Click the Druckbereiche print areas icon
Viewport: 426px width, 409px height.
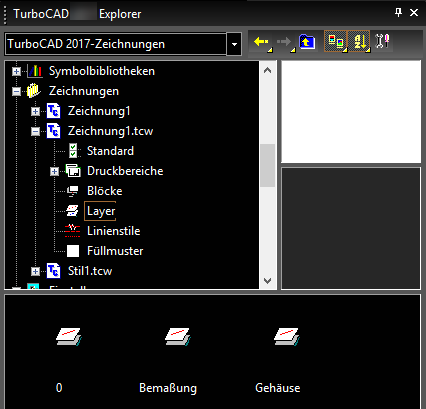click(73, 171)
